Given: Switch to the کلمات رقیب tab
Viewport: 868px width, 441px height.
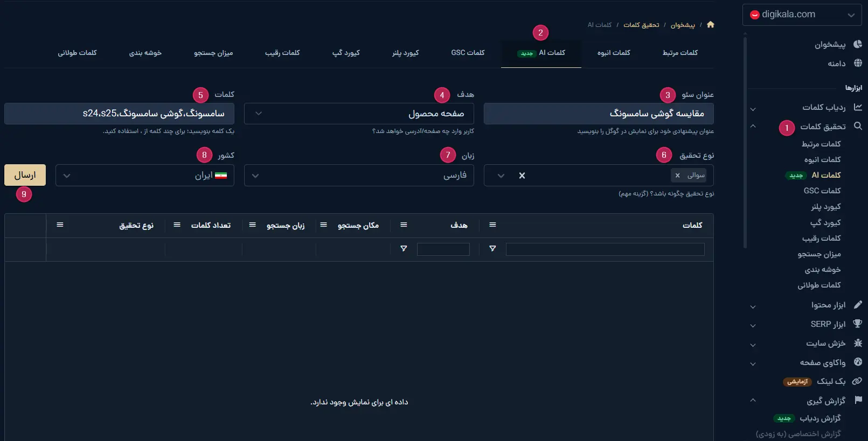Looking at the screenshot, I should 282,53.
